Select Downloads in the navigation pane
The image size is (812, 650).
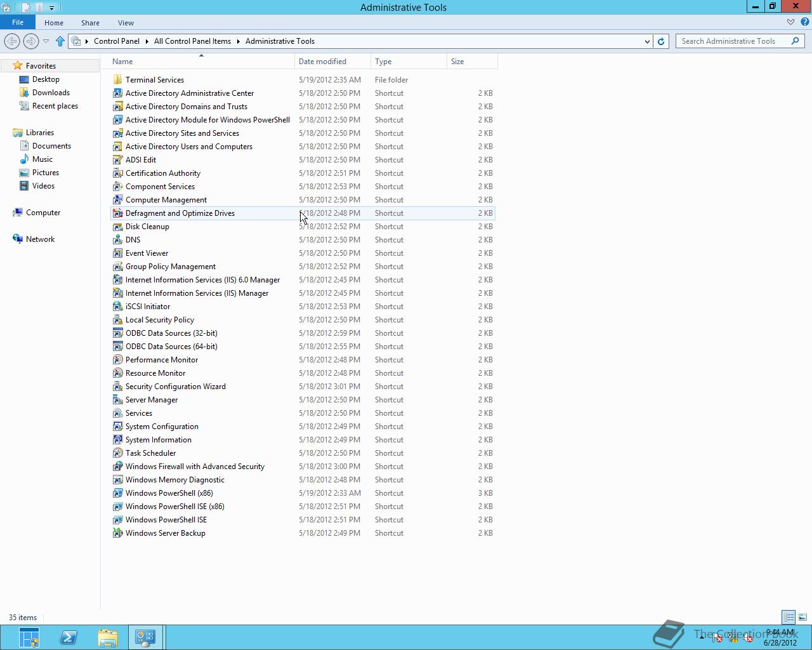pos(51,93)
